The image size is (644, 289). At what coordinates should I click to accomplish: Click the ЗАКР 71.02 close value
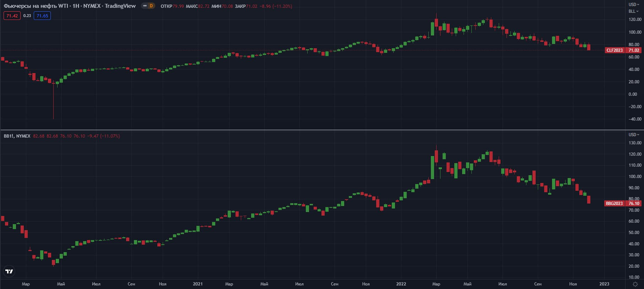click(246, 6)
